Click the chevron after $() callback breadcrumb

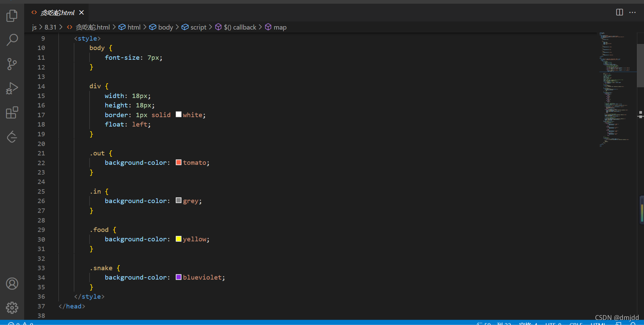[260, 27]
